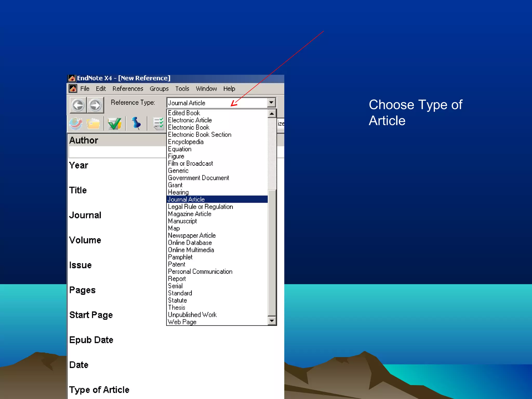Select Online Database reference type
Image resolution: width=532 pixels, height=399 pixels.
217,243
